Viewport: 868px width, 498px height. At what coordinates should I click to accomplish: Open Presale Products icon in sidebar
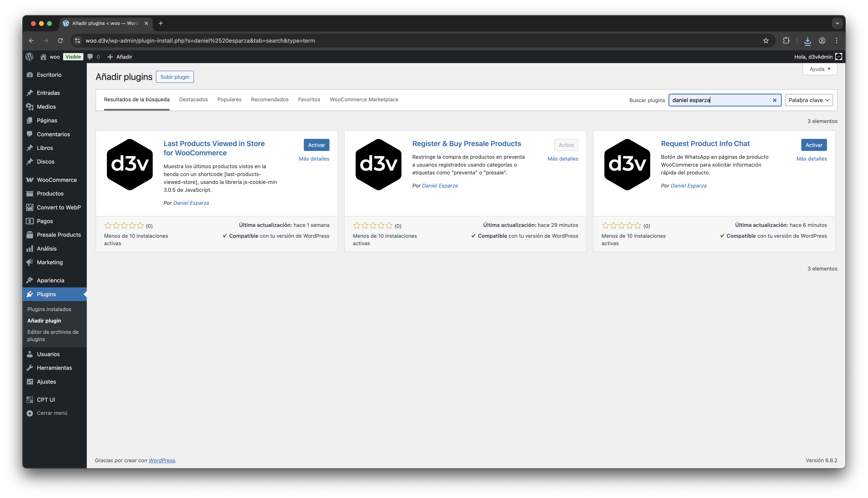pos(30,235)
